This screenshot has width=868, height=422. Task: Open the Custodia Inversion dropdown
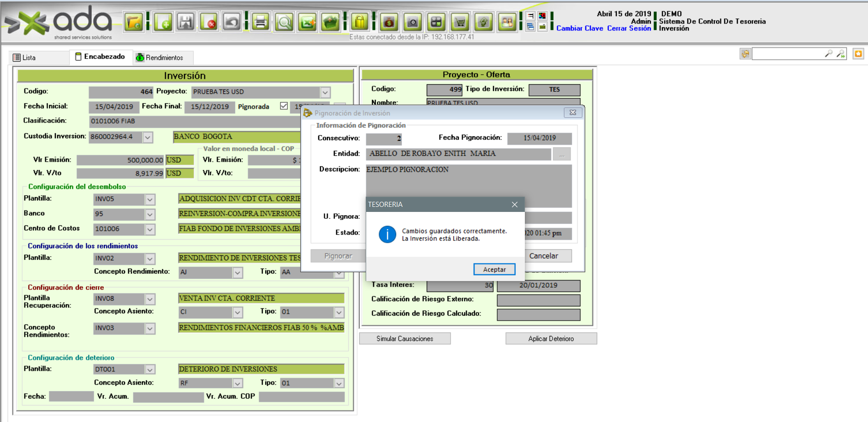pos(148,137)
